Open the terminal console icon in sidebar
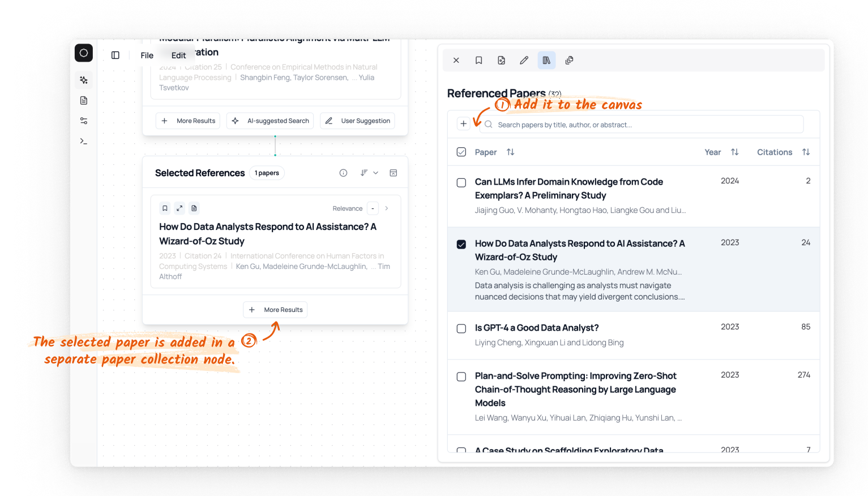The width and height of the screenshot is (868, 496). click(84, 141)
